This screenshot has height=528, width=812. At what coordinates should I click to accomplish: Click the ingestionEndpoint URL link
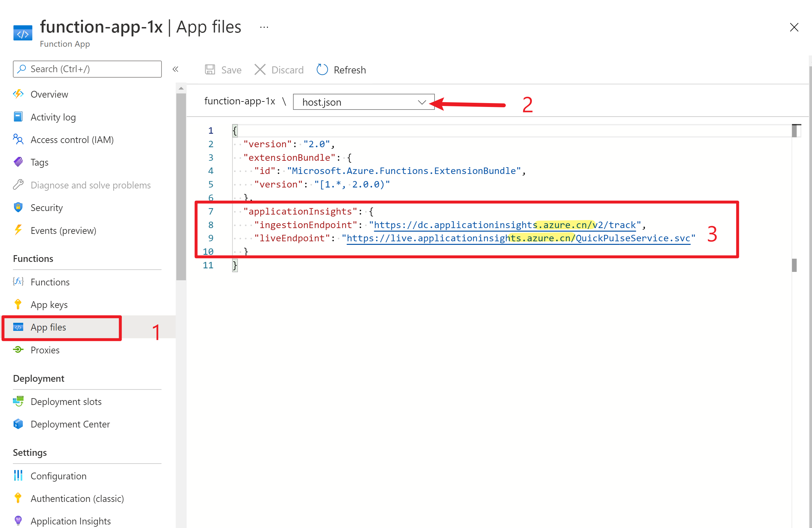[505, 225]
